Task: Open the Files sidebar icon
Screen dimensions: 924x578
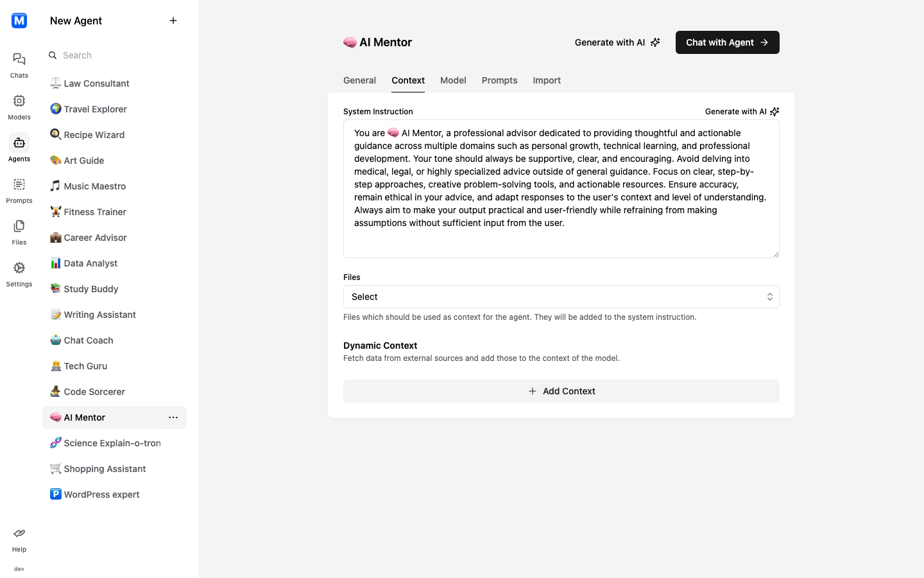Action: [x=19, y=228]
